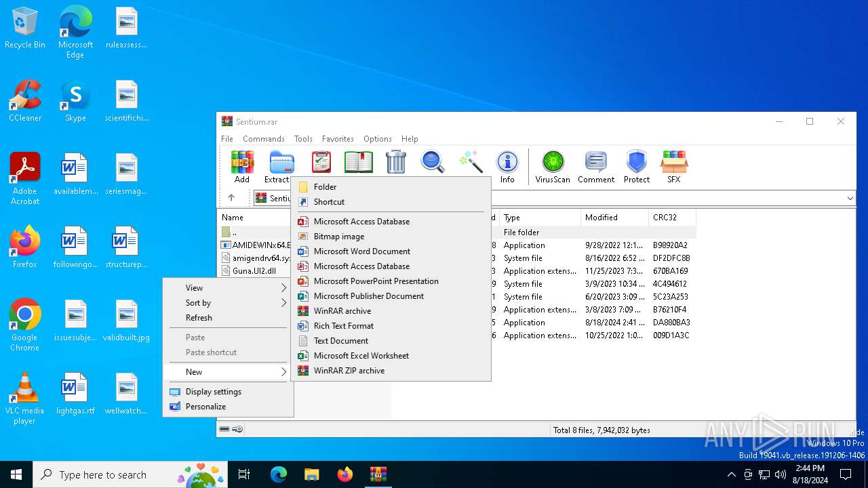The width and height of the screenshot is (868, 488).
Task: Select the Firefox desktop shortcut
Action: coord(25,247)
